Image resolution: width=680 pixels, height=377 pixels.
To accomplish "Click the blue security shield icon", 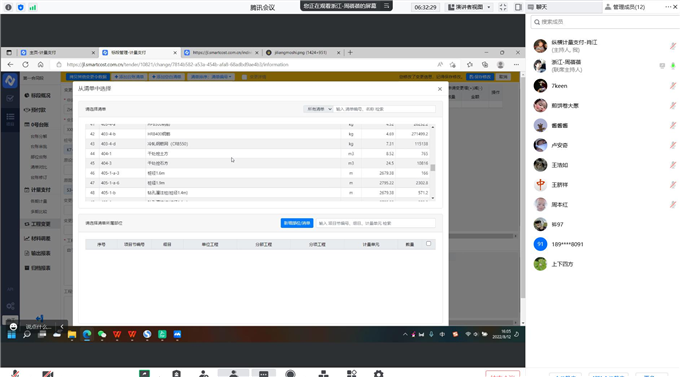I will (20, 7).
